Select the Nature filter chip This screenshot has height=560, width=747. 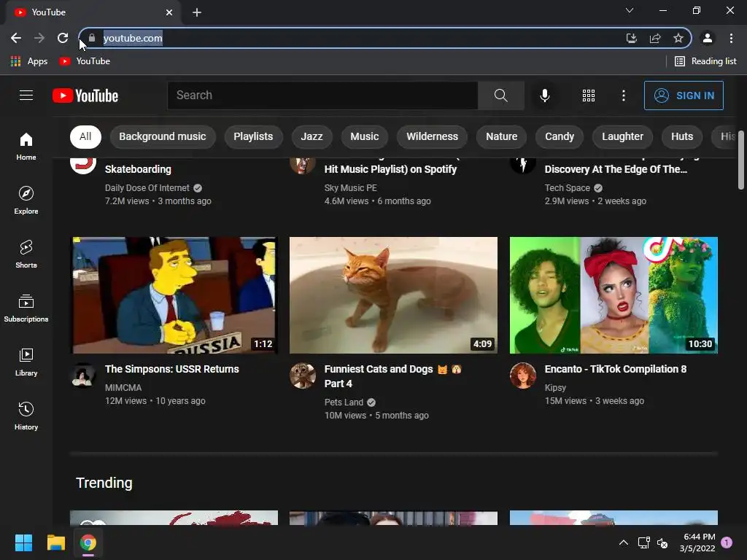pos(501,136)
